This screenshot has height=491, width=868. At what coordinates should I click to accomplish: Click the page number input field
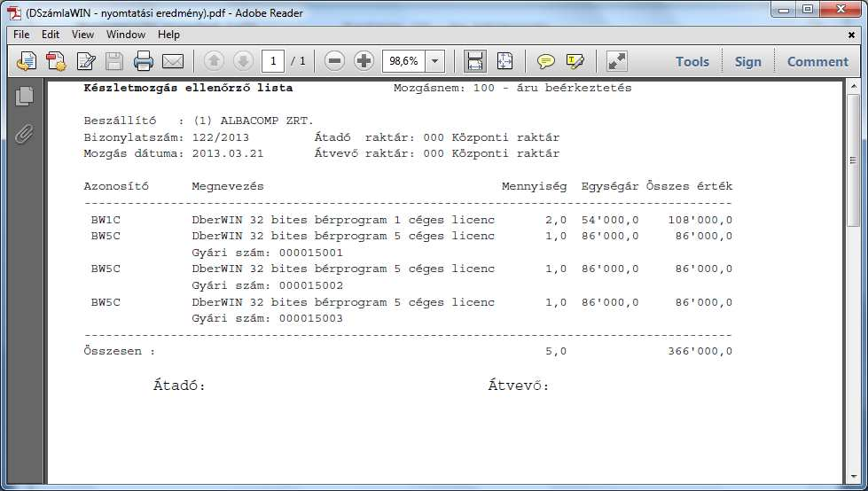[273, 61]
